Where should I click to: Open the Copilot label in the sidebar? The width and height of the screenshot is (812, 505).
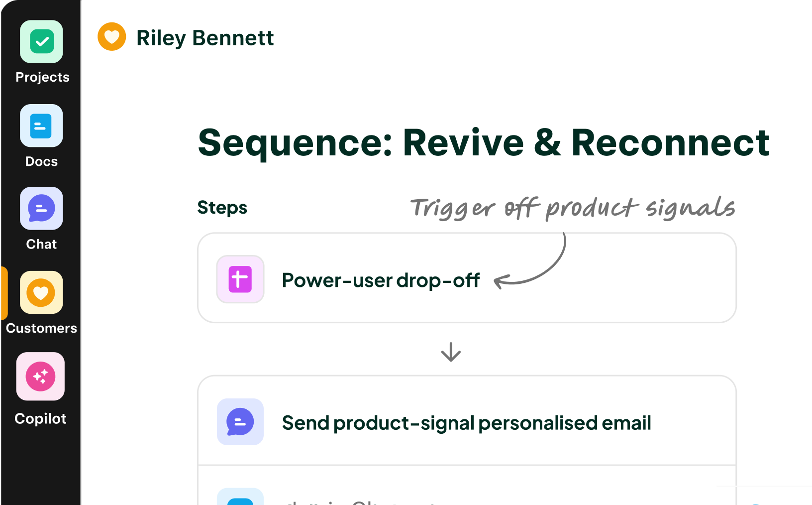[40, 419]
